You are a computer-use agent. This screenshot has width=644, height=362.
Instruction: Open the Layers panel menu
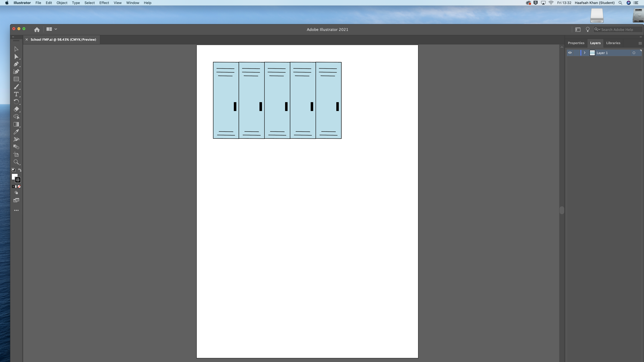click(x=640, y=43)
